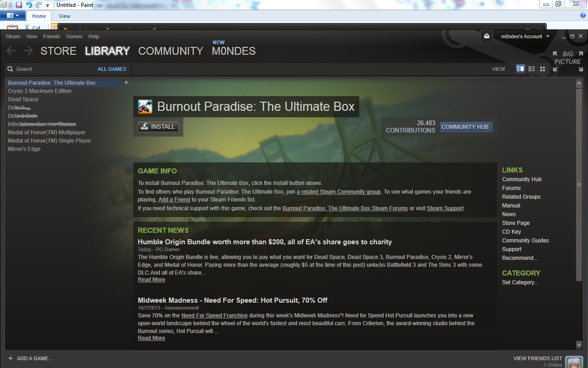Screen dimensions: 588x368
Task: Click the plus icon beside Burnout Paradise row
Action: tap(126, 83)
